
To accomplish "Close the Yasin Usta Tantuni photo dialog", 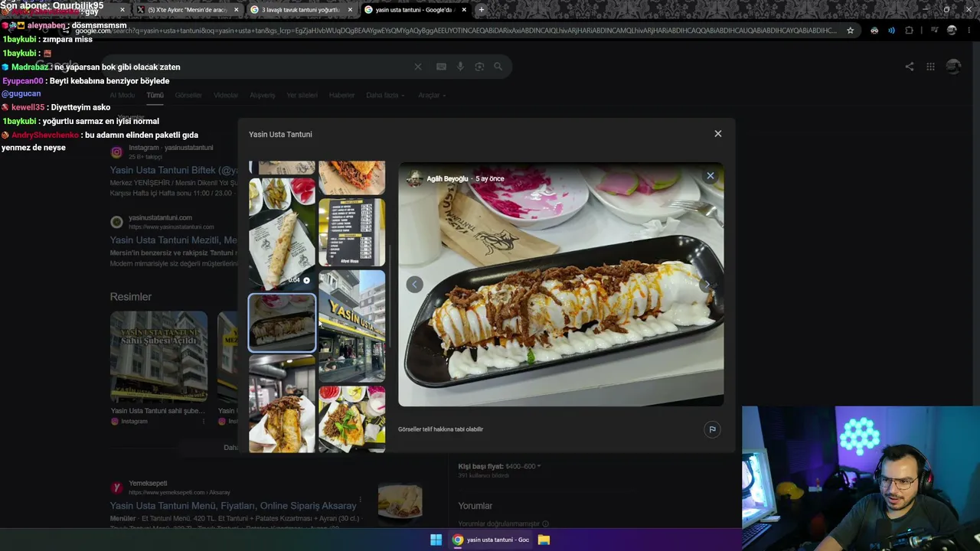I will [x=717, y=134].
